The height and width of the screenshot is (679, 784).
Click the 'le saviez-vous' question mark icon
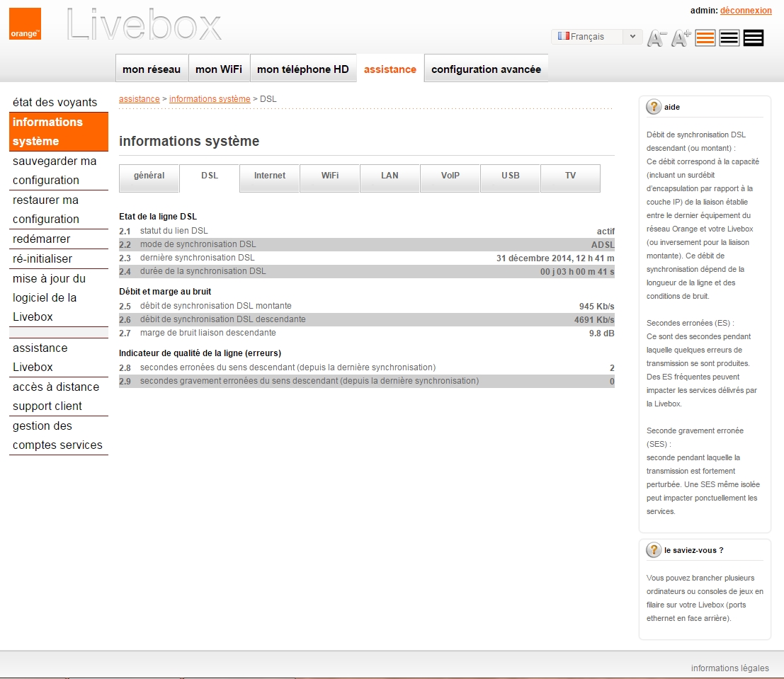pos(654,550)
